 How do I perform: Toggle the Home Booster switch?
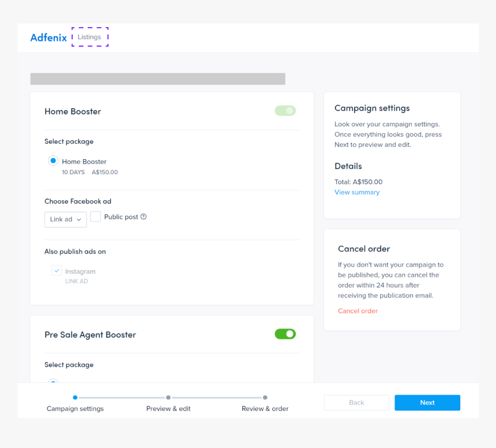[285, 111]
